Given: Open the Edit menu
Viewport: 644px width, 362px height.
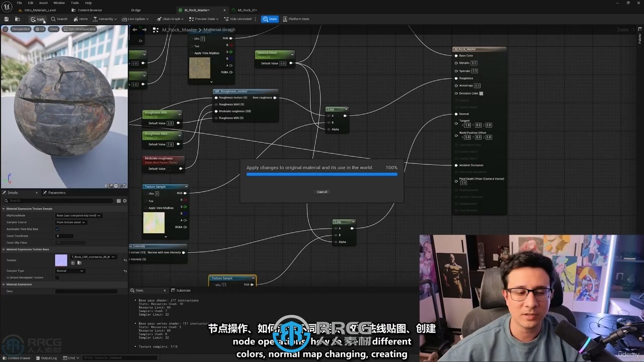Looking at the screenshot, I should point(31,3).
